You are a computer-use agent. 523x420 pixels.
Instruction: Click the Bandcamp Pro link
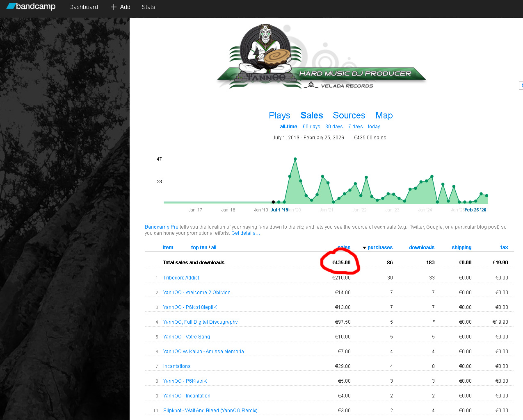(161, 227)
